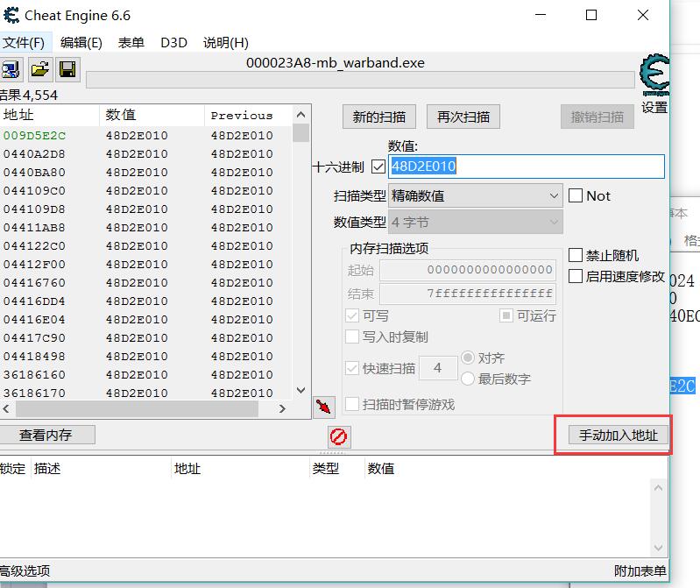Click the results list scroll up arrow
Image resolution: width=700 pixels, height=588 pixels.
click(x=301, y=115)
